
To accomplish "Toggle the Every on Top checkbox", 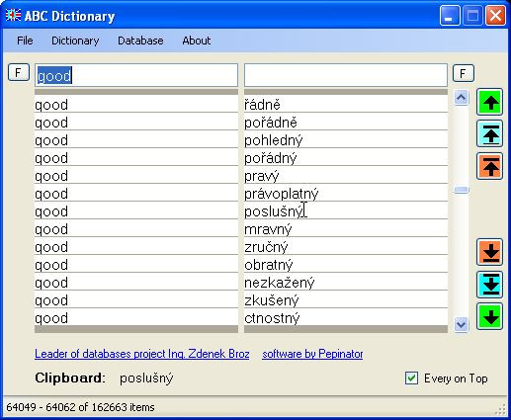I will pyautogui.click(x=411, y=378).
